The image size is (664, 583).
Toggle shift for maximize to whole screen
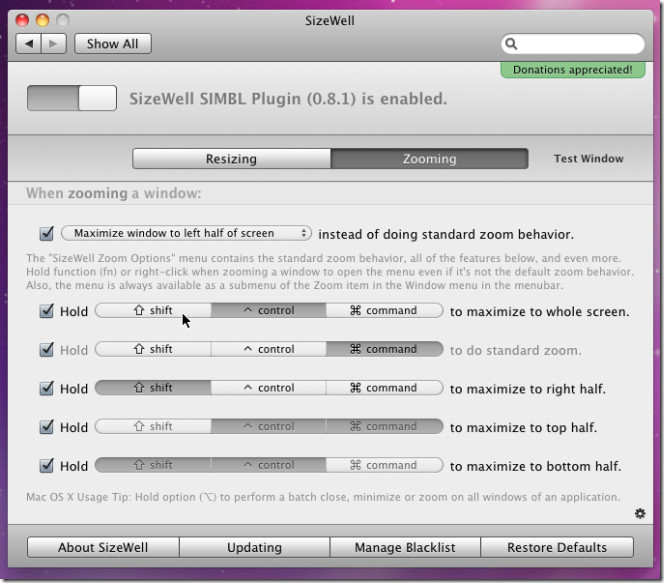153,310
